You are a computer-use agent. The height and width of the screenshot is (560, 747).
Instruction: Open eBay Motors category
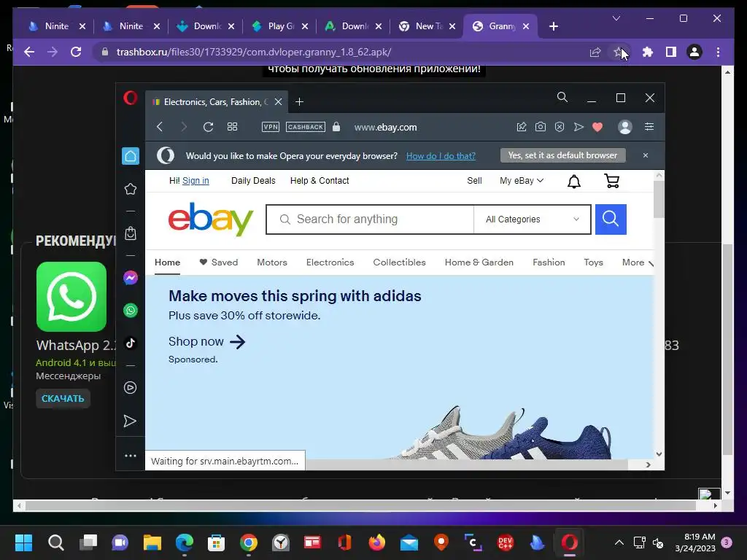[272, 262]
